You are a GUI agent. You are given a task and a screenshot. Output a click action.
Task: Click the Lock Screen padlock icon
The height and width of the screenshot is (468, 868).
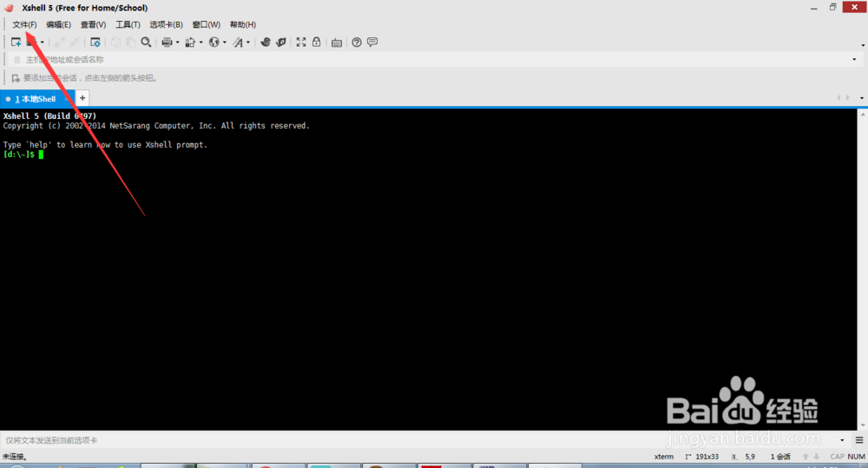tap(316, 42)
